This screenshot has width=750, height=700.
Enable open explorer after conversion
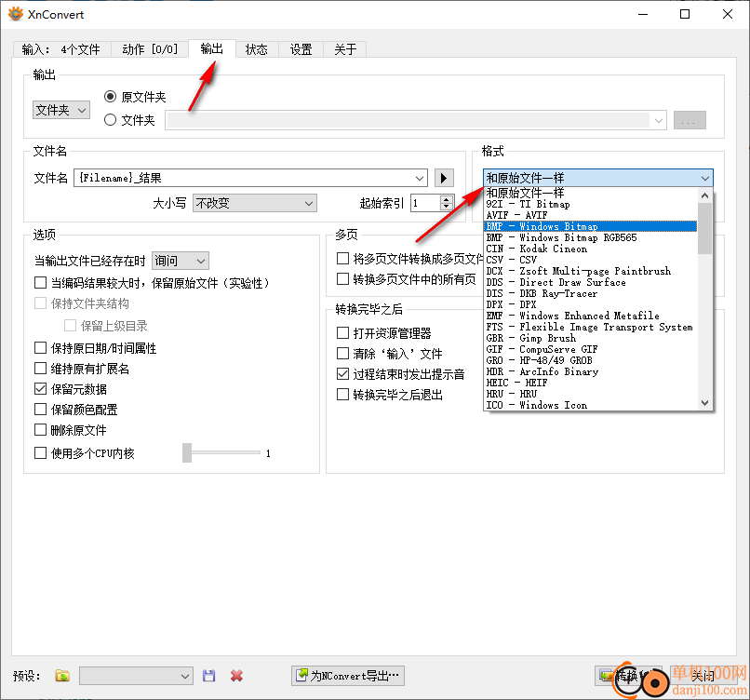point(343,332)
